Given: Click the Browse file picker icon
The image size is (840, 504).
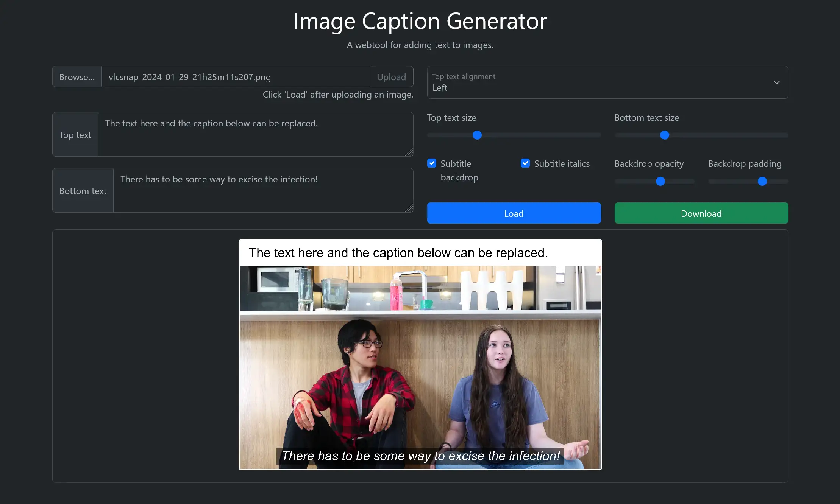Looking at the screenshot, I should [x=77, y=76].
